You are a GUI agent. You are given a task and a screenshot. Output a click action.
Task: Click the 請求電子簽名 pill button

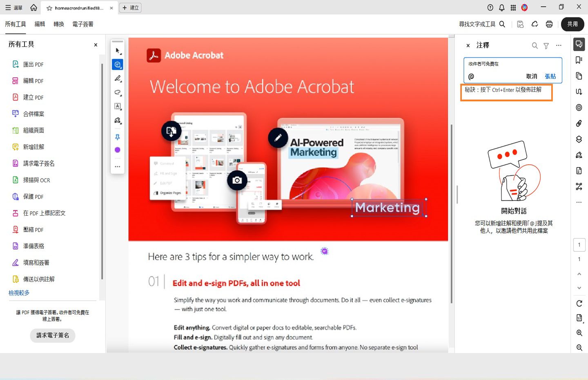[53, 335]
